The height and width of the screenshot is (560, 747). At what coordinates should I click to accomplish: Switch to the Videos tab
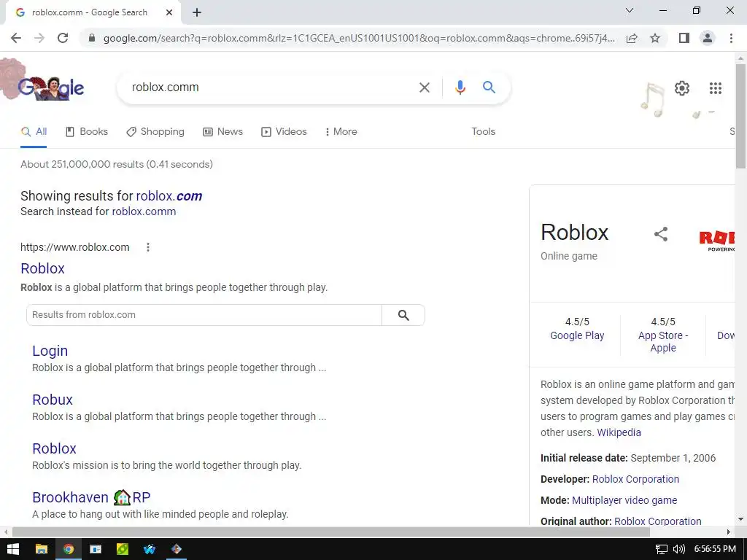(284, 132)
